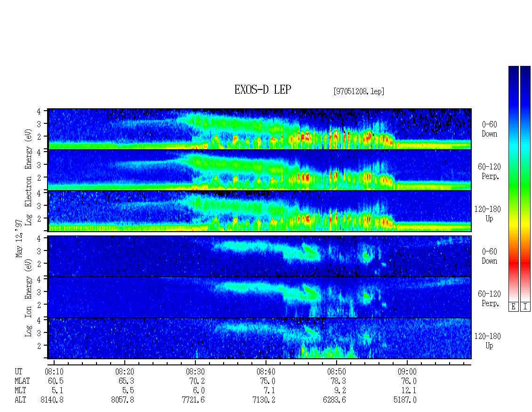The height and width of the screenshot is (412, 532).
Task: Select the ALT value 8140.8
Action: (52, 400)
